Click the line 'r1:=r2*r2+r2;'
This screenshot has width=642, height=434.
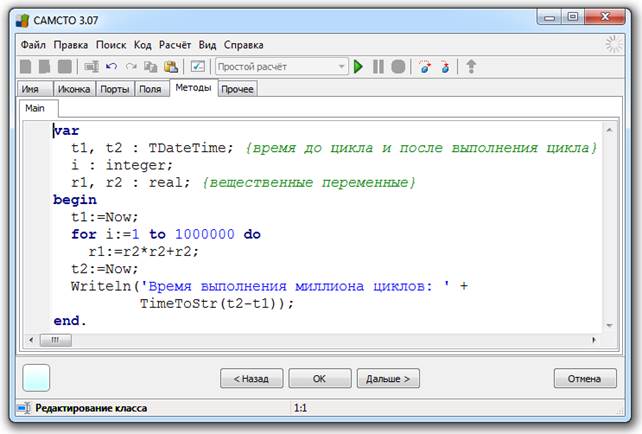click(x=144, y=251)
